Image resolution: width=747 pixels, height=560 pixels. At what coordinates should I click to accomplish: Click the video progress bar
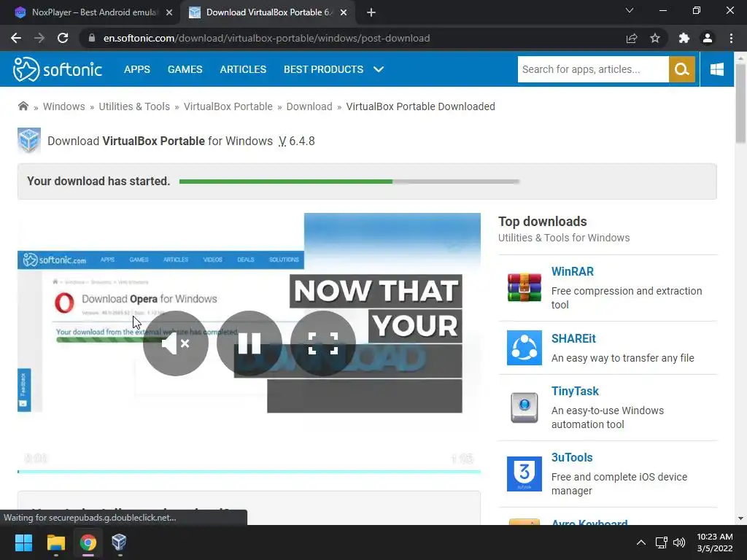point(249,472)
